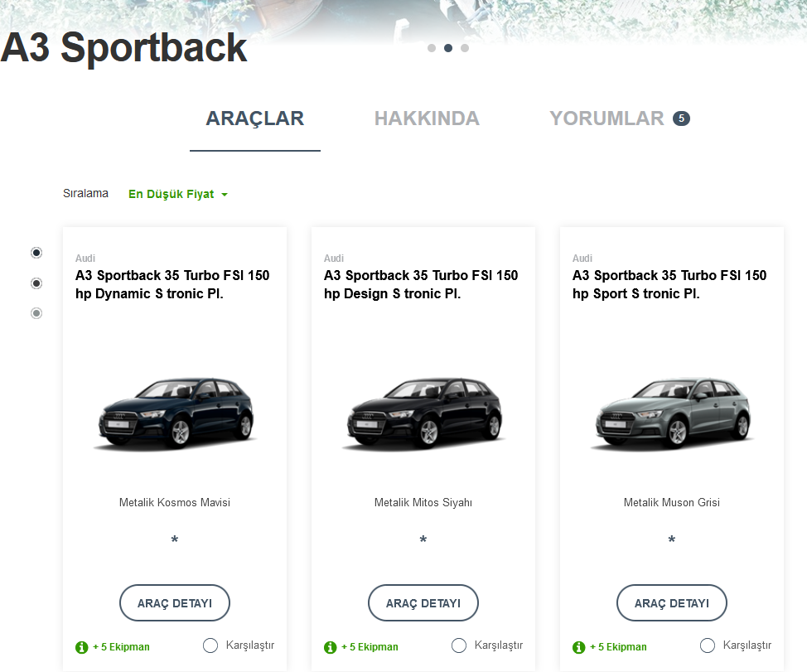
Task: Select the bottom vertical page dot
Action: point(36,313)
